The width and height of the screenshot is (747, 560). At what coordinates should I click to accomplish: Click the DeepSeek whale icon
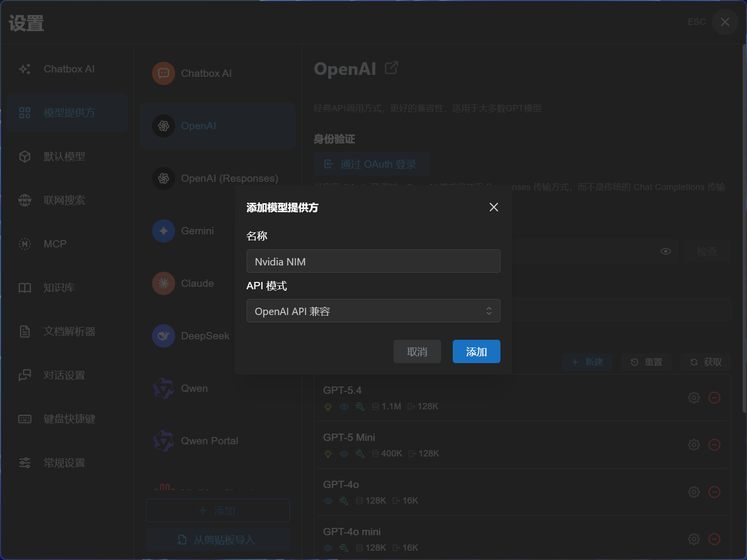(163, 336)
